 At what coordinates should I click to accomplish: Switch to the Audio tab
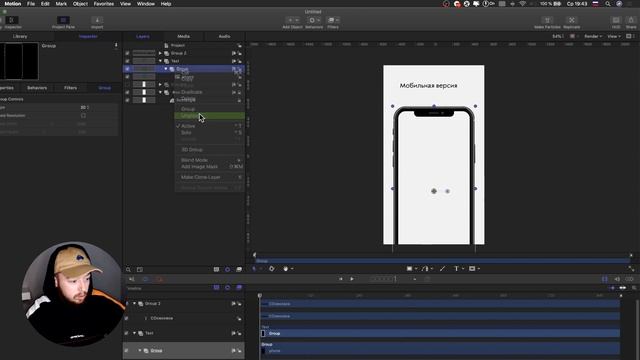pos(224,36)
